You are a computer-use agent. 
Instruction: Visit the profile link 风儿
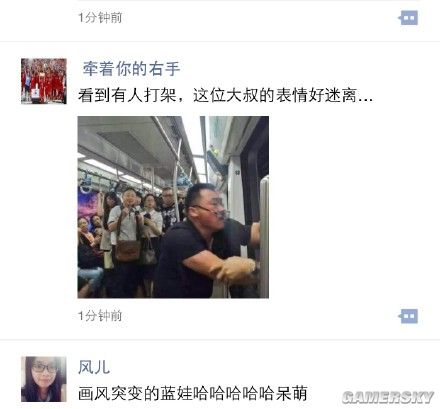click(94, 367)
